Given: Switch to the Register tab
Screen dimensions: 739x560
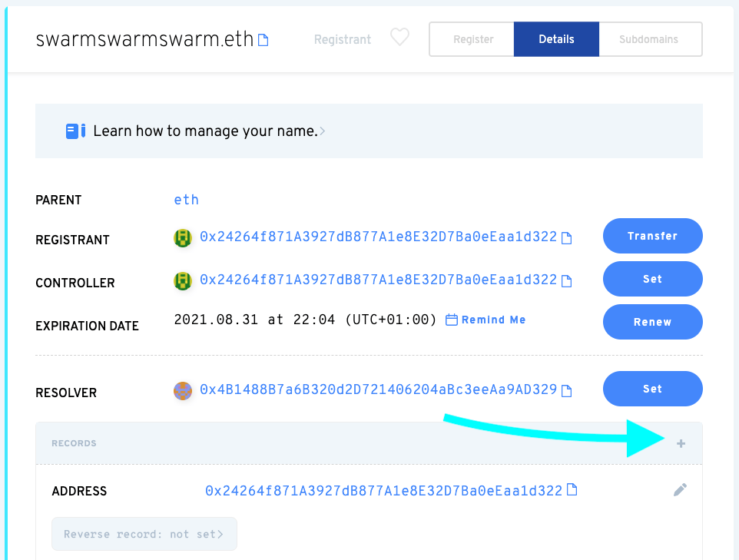Looking at the screenshot, I should coord(472,39).
